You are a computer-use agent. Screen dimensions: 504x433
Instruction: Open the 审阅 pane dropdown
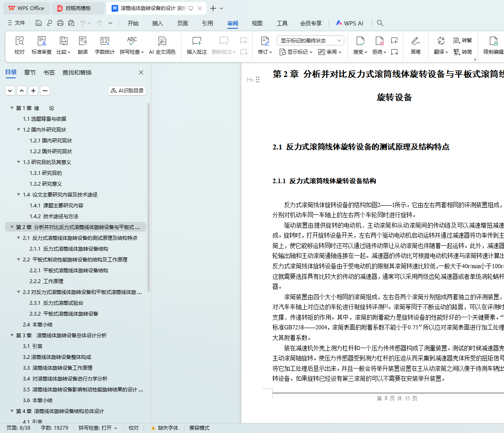pyautogui.click(x=330, y=52)
